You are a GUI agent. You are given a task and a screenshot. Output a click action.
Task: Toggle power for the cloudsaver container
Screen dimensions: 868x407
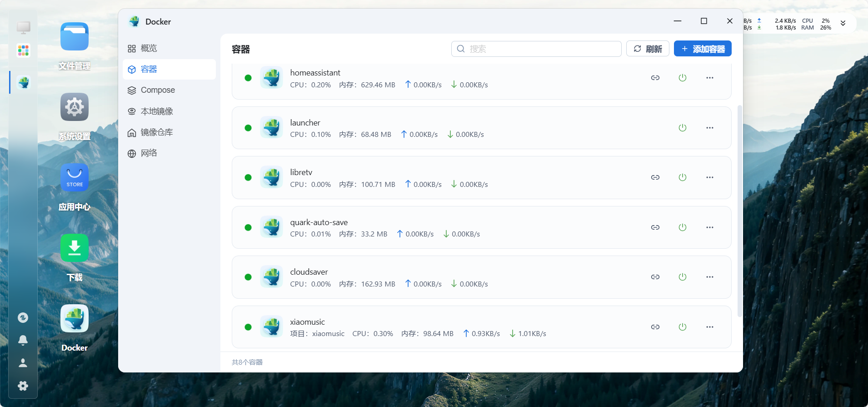pyautogui.click(x=682, y=277)
